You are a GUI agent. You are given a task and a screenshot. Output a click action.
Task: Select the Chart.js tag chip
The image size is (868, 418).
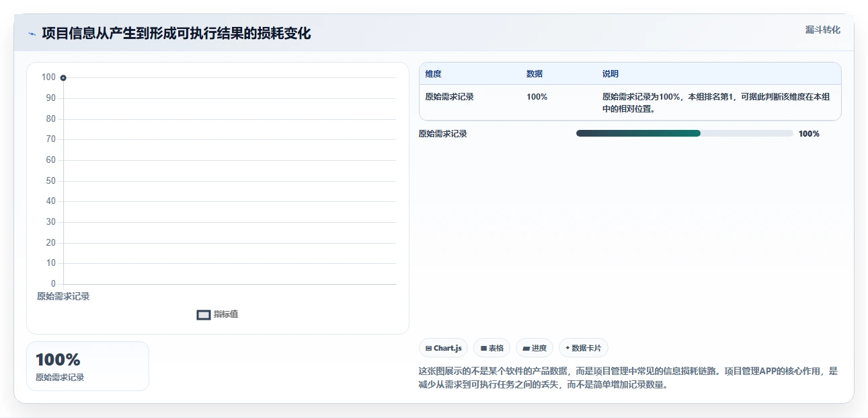[x=444, y=348]
